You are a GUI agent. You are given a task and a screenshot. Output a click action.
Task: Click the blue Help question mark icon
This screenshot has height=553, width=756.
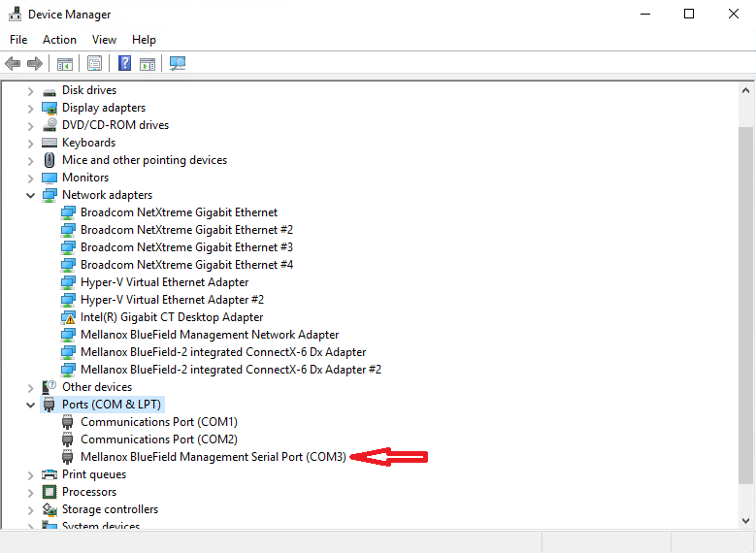click(x=124, y=64)
